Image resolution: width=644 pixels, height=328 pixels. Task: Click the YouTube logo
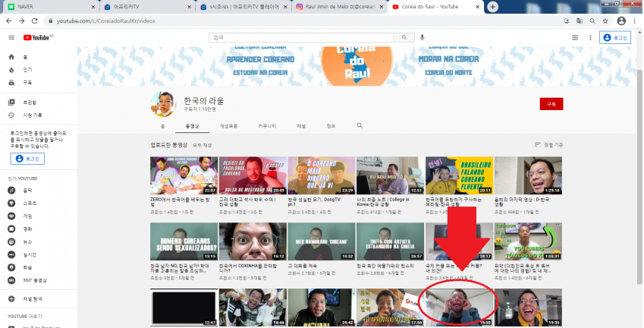[38, 37]
